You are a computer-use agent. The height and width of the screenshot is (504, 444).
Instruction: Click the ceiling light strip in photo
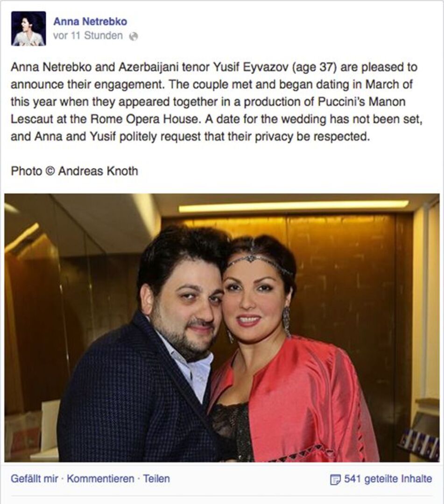tap(293, 206)
